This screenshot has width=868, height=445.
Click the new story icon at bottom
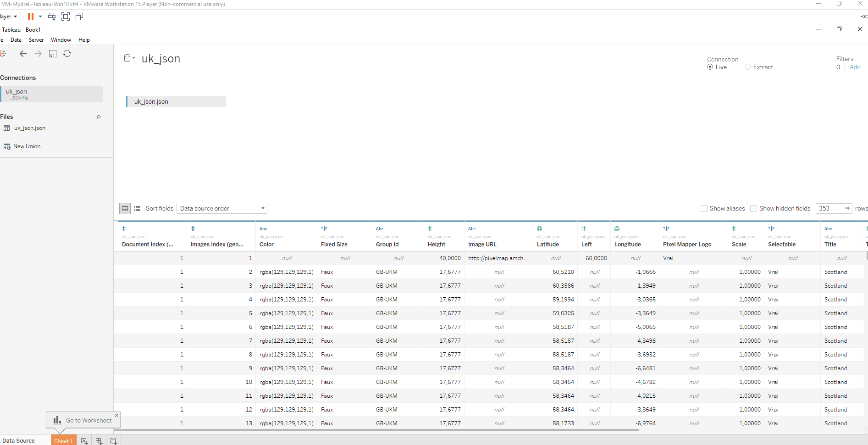pyautogui.click(x=114, y=441)
